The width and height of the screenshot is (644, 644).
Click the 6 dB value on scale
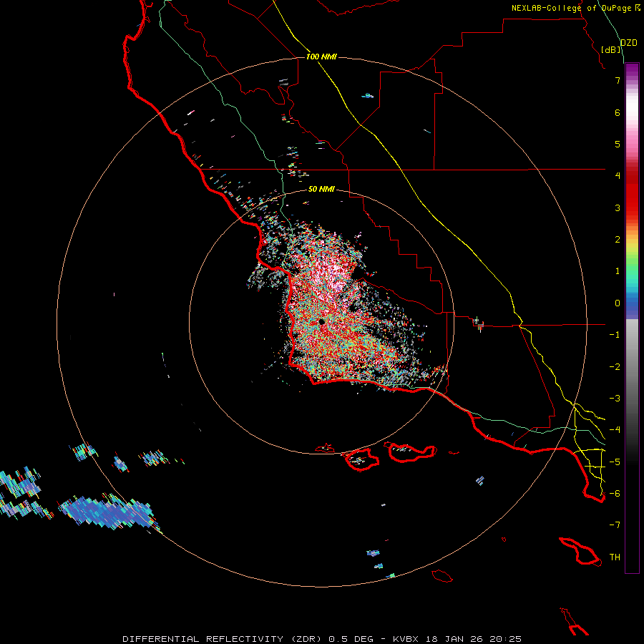(x=618, y=112)
